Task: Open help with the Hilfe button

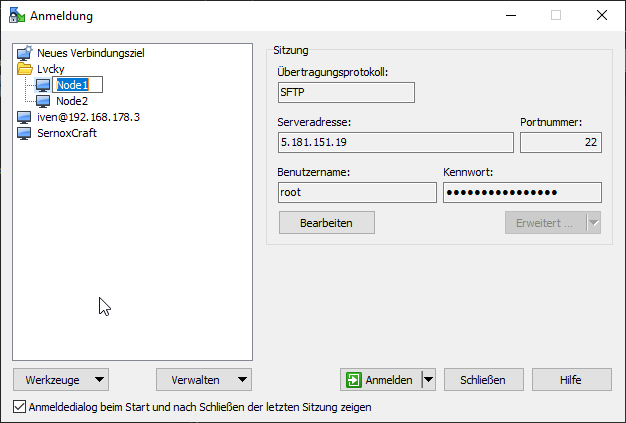Action: point(571,380)
